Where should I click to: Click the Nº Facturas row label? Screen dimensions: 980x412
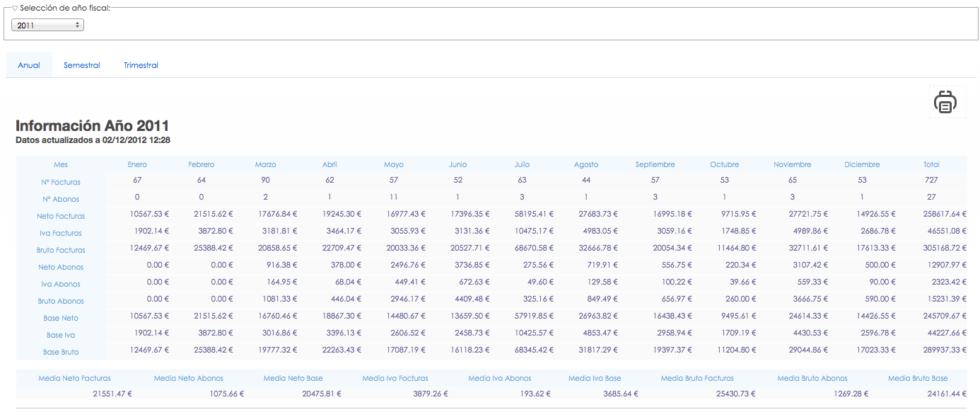pyautogui.click(x=61, y=182)
